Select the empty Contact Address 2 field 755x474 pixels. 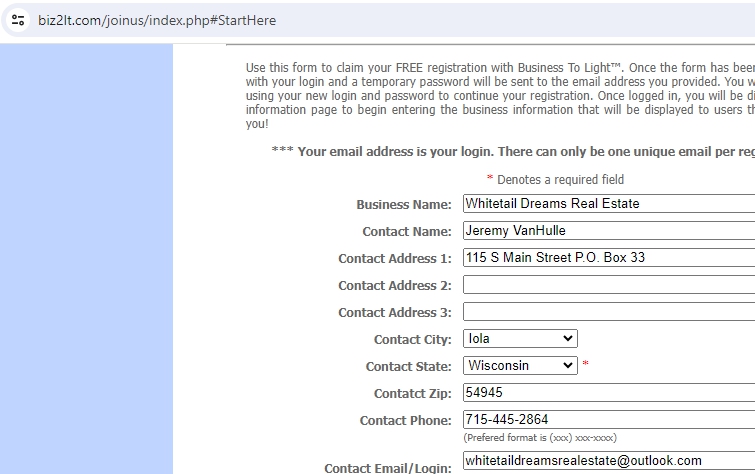click(x=608, y=285)
